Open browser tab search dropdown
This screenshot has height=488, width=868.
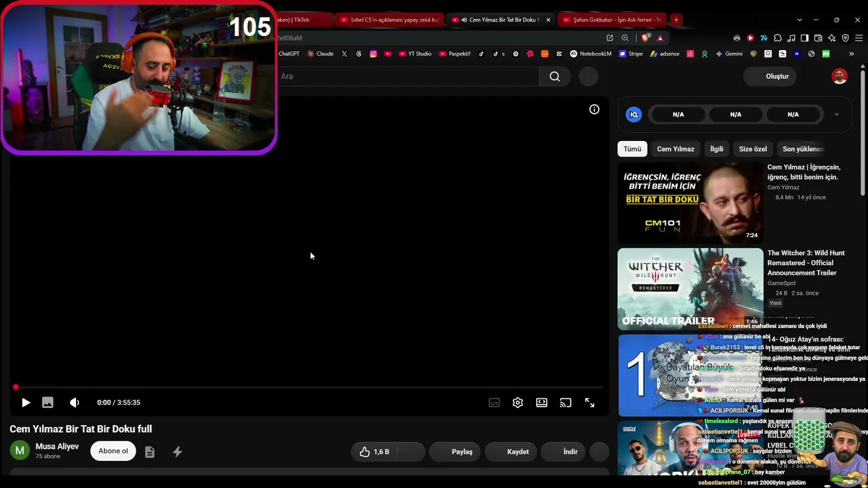pyautogui.click(x=800, y=20)
